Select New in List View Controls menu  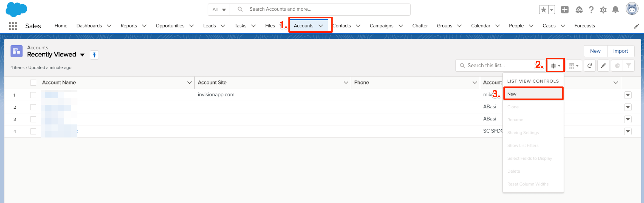[x=533, y=94]
